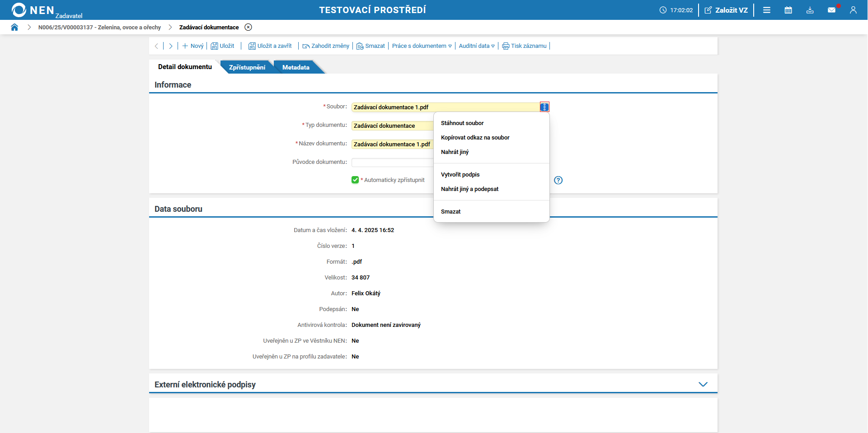Click Uložit a zavřít button
The width and height of the screenshot is (868, 433).
tap(270, 46)
